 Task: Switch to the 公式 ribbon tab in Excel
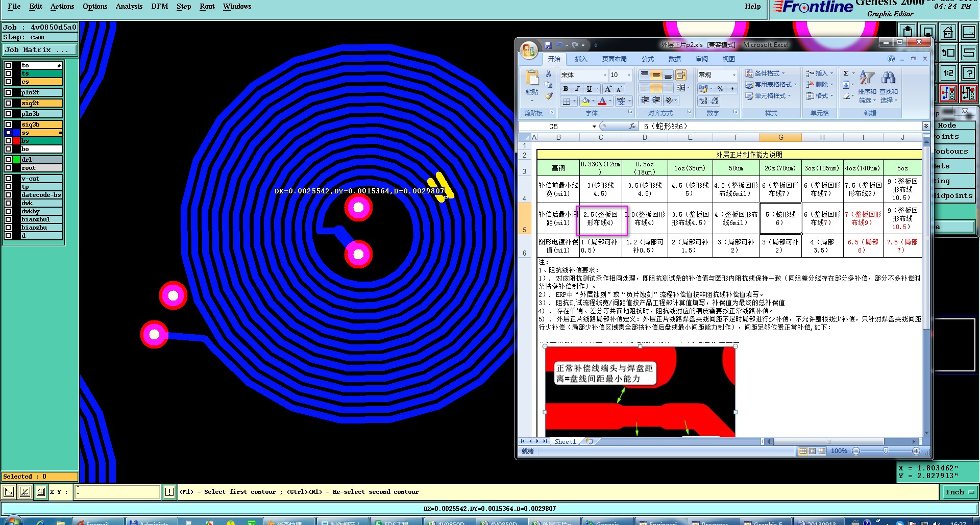pos(648,59)
